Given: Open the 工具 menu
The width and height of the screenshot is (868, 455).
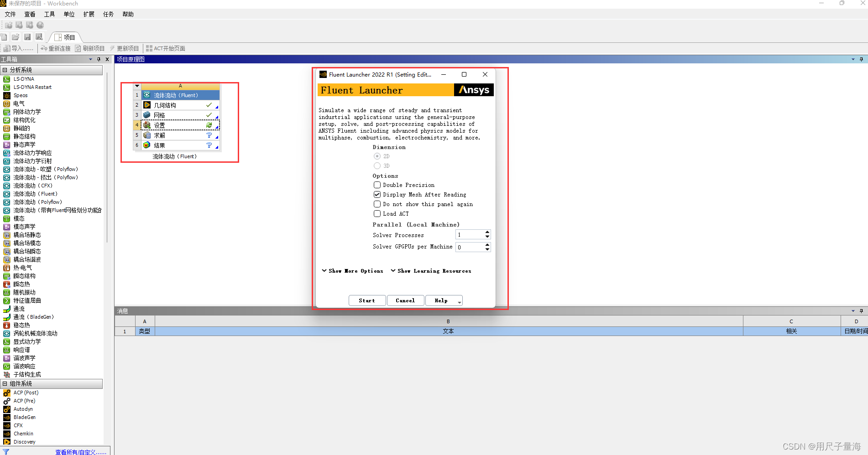Looking at the screenshot, I should pos(49,14).
